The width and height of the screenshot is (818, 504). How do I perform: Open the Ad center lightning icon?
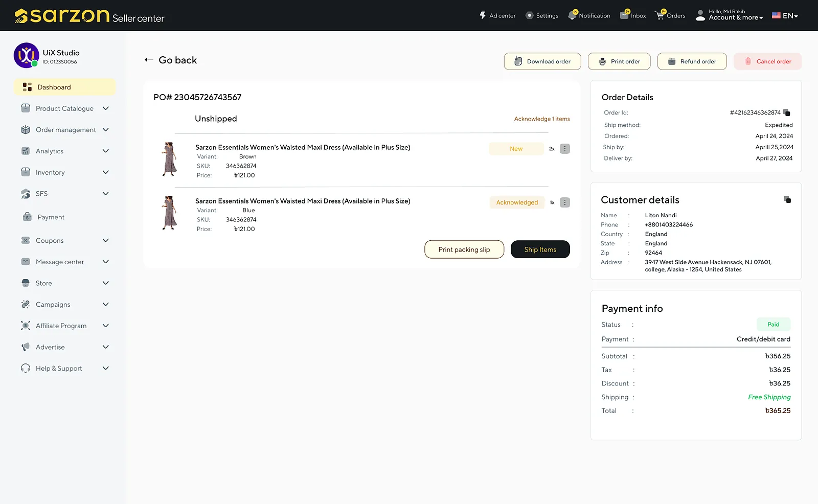[483, 15]
